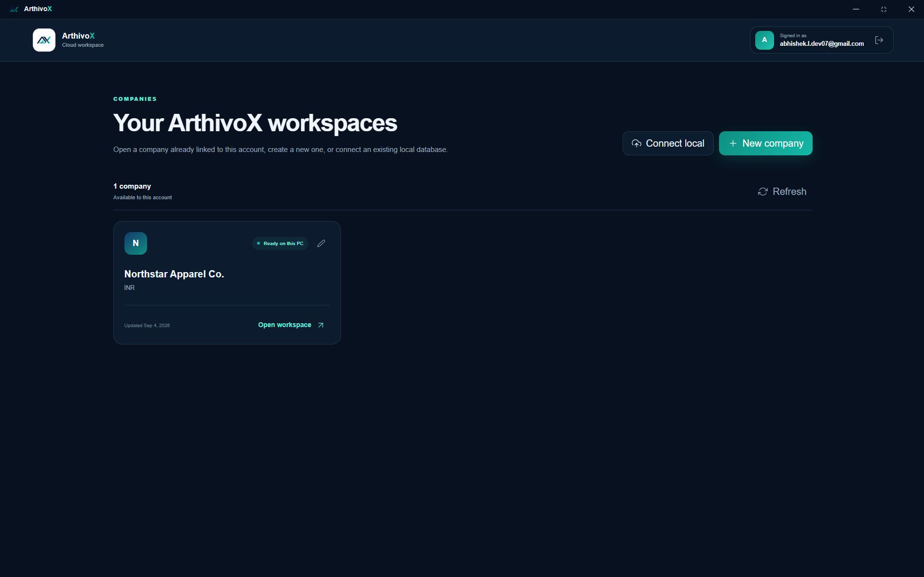924x577 pixels.
Task: Click the 'Your ArthivoX workspaces' heading
Action: (x=255, y=123)
